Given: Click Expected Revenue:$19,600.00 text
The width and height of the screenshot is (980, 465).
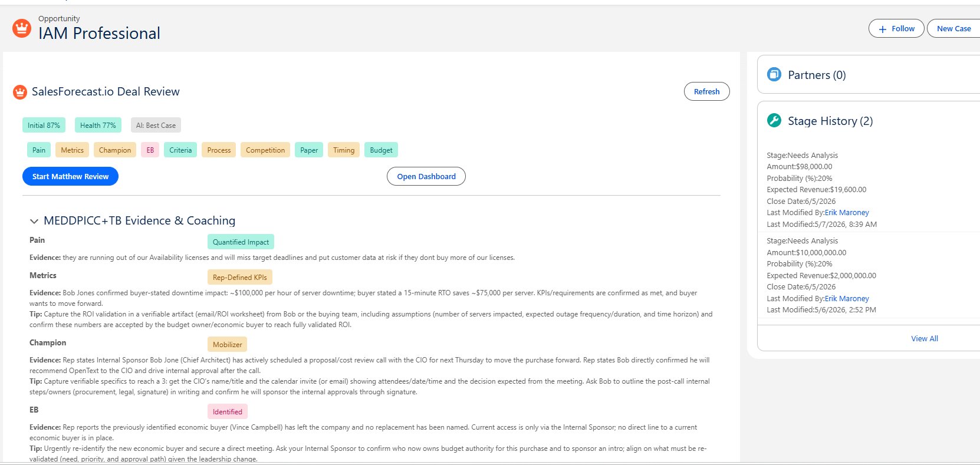Looking at the screenshot, I should pos(817,190).
